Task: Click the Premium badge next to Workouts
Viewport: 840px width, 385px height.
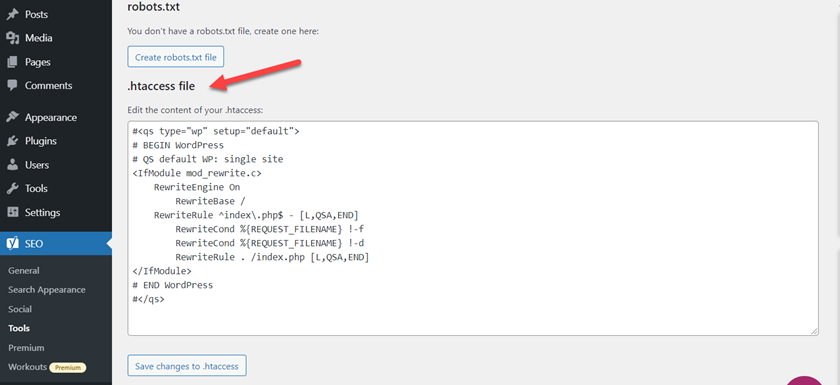Action: tap(68, 368)
